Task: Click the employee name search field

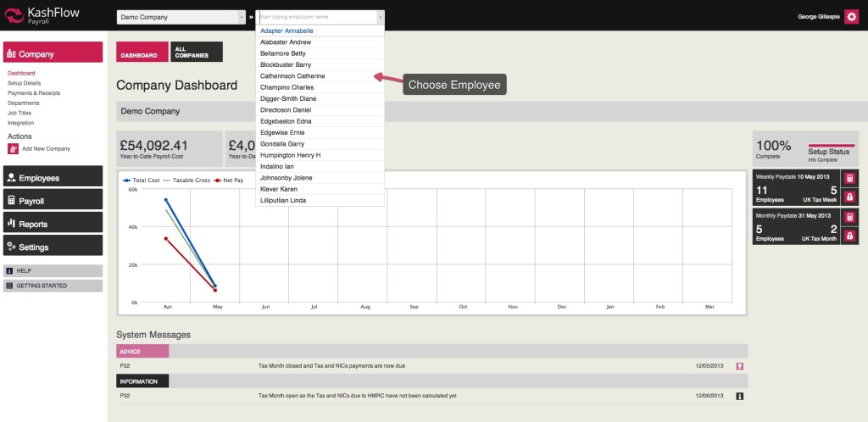Action: [x=315, y=17]
